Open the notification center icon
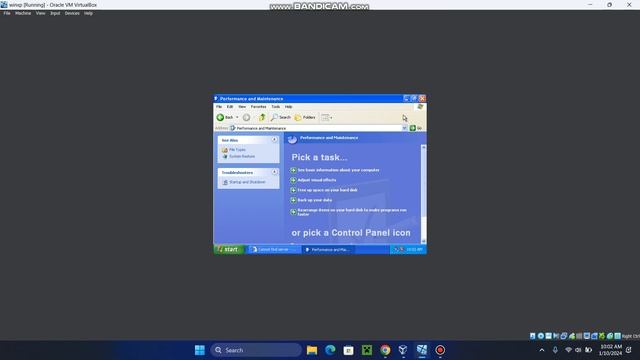This screenshot has height=360, width=640. [629, 350]
